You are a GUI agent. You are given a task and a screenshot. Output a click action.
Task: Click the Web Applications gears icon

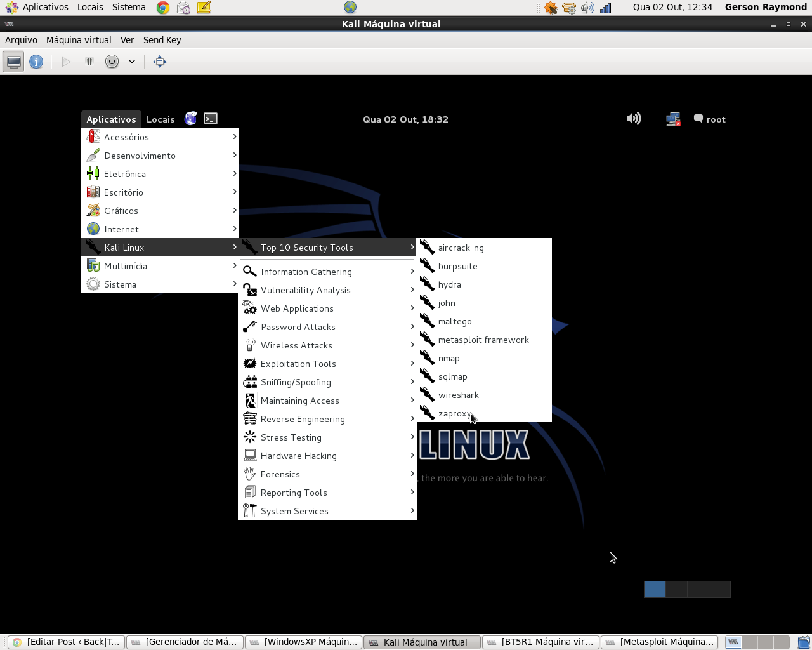(250, 308)
